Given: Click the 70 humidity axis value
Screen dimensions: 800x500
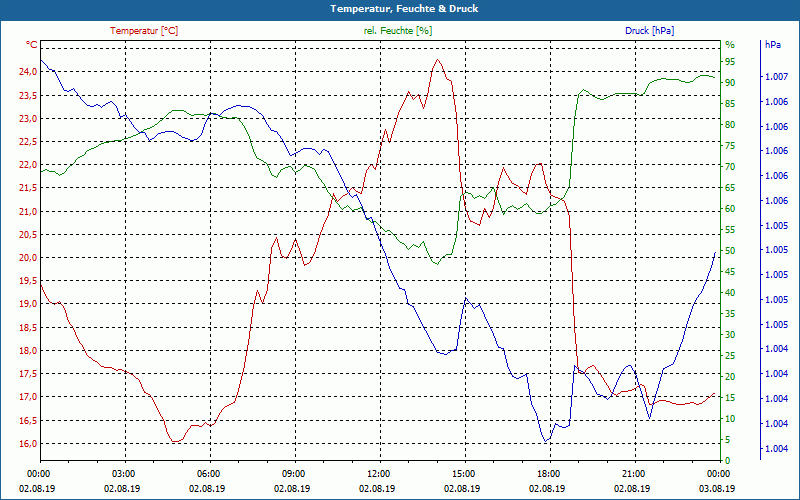Looking at the screenshot, I should click(730, 167).
